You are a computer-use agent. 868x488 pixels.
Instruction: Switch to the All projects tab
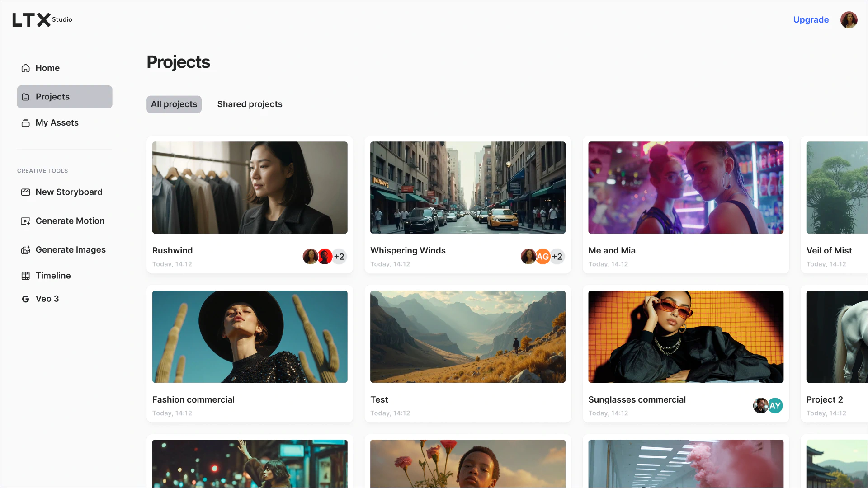click(174, 104)
